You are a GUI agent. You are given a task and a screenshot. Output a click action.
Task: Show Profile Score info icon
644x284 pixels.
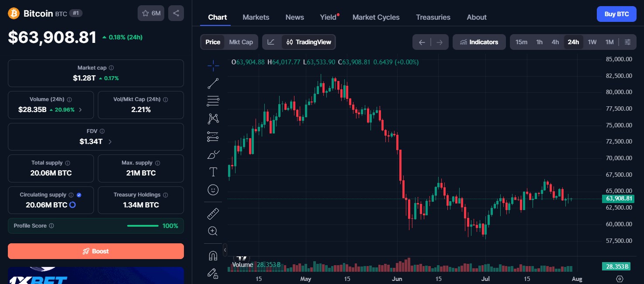(52, 226)
